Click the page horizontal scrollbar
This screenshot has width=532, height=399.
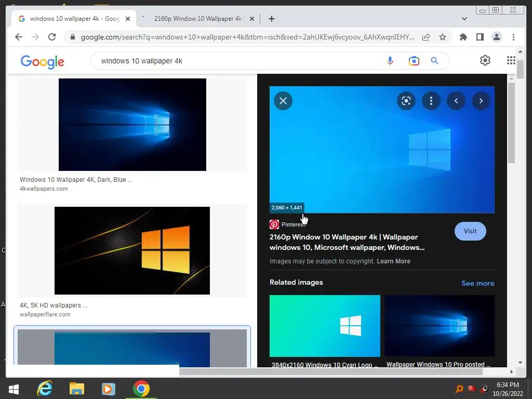pos(331,371)
